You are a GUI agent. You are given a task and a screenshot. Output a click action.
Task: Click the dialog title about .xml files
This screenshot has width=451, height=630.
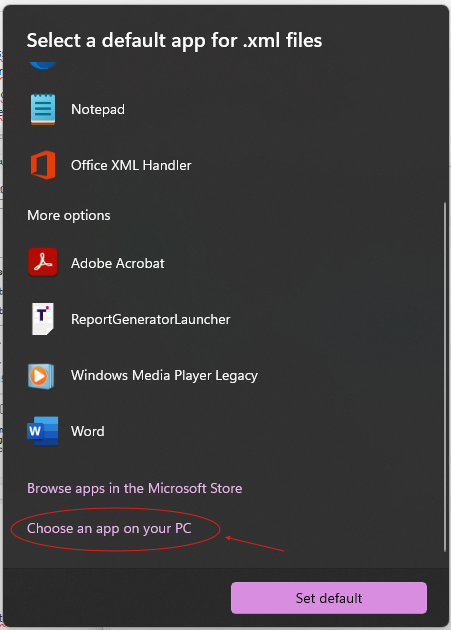coord(174,41)
